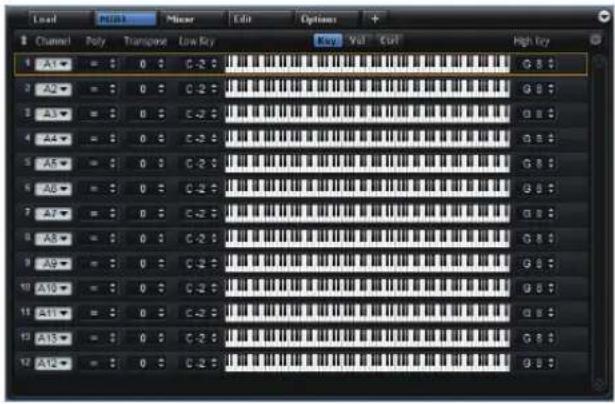Image resolution: width=615 pixels, height=404 pixels.
Task: Switch to the Vel view button
Action: coord(357,40)
